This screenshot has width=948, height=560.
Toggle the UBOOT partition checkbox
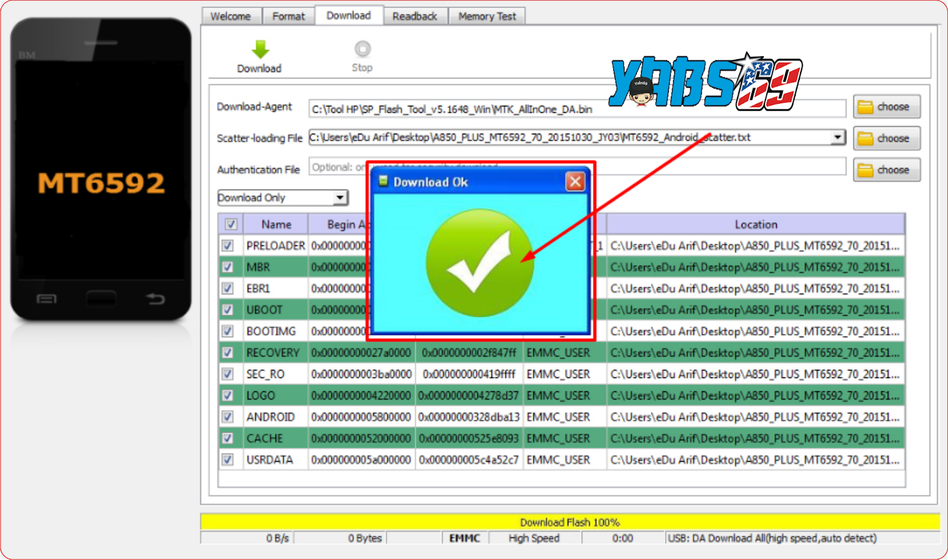pyautogui.click(x=228, y=309)
